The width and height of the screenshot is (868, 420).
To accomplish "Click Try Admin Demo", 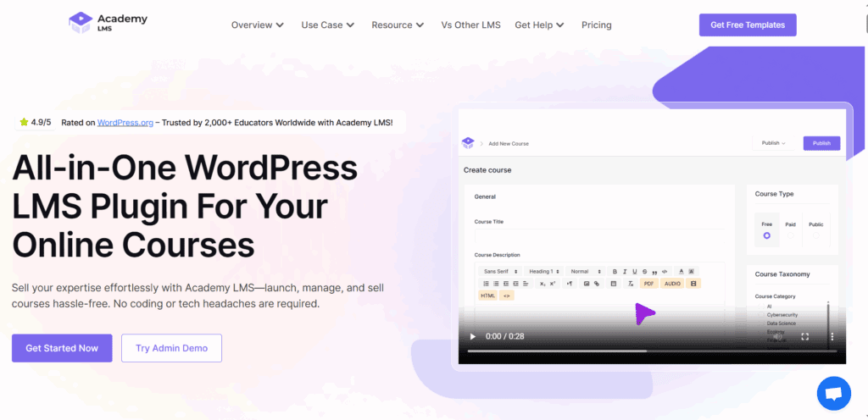I will pyautogui.click(x=171, y=348).
